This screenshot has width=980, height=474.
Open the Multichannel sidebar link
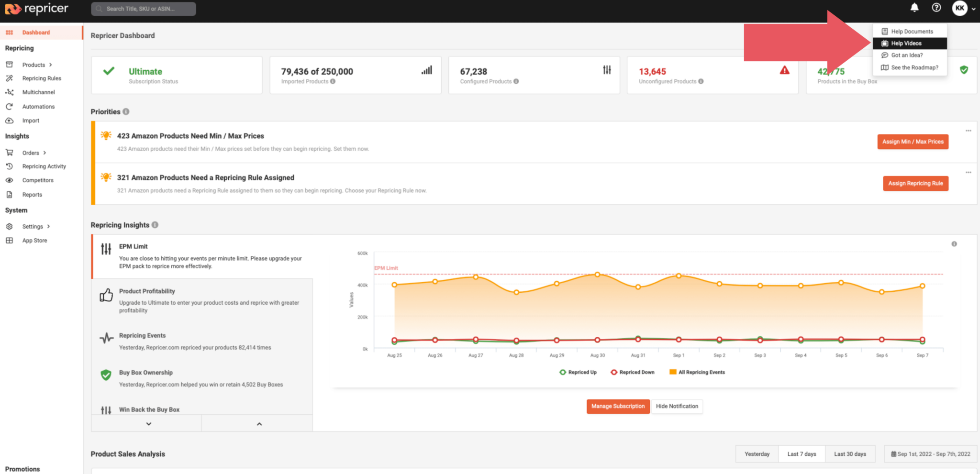click(38, 92)
